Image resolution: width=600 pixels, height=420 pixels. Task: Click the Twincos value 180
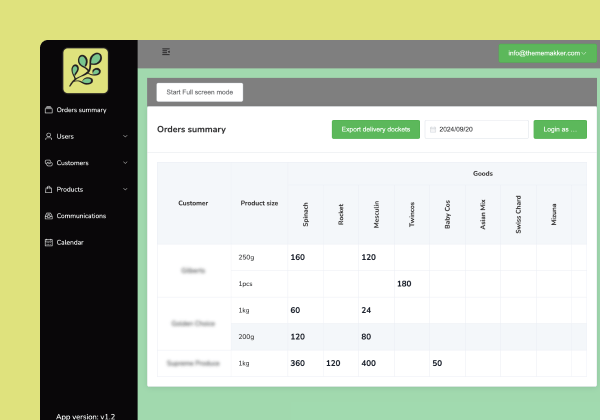tap(404, 284)
